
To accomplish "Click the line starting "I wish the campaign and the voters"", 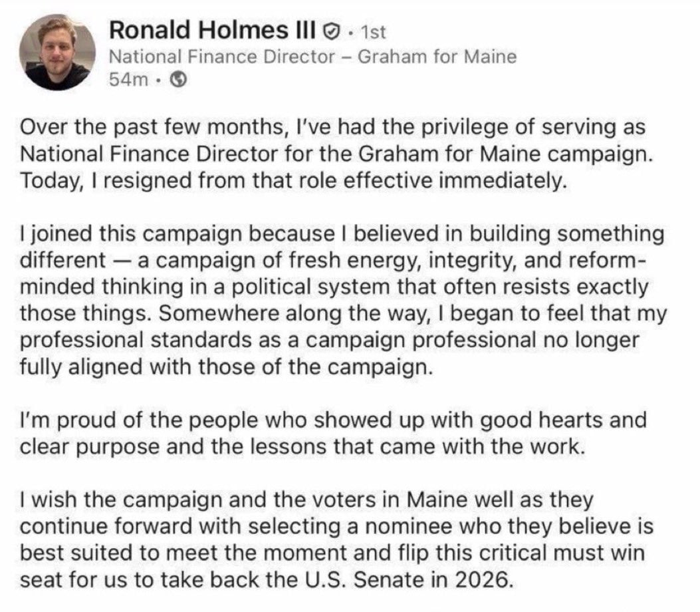I will click(x=307, y=500).
